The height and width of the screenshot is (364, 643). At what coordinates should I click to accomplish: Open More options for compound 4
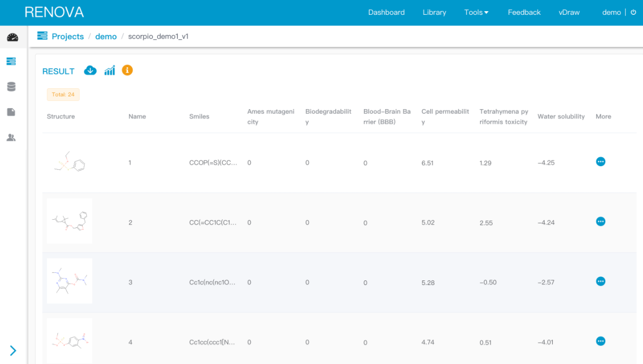pos(601,341)
